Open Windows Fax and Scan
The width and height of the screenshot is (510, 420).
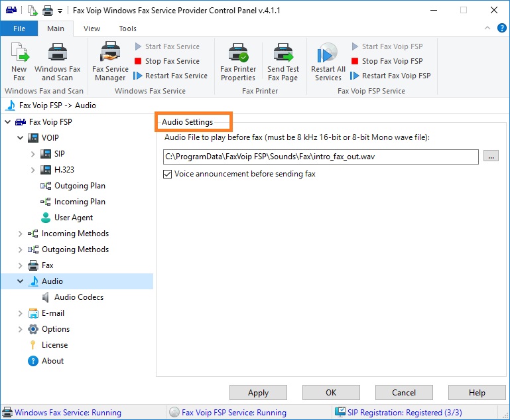point(57,62)
